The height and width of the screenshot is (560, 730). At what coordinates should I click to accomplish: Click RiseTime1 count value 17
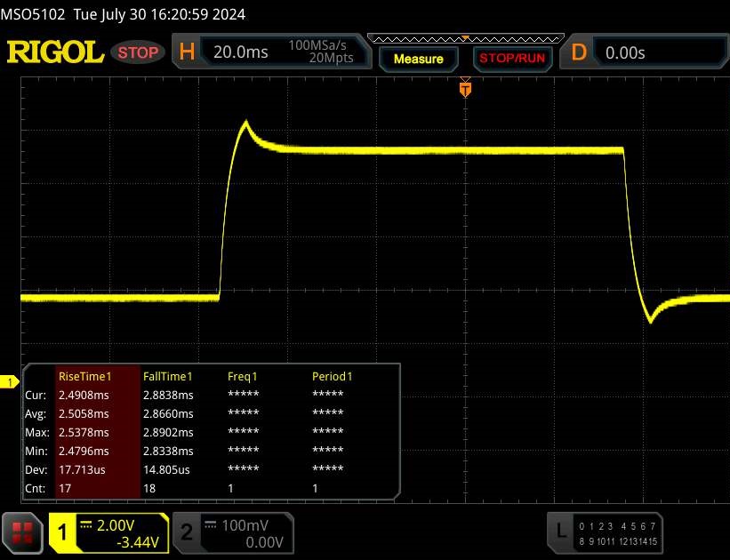(x=65, y=488)
